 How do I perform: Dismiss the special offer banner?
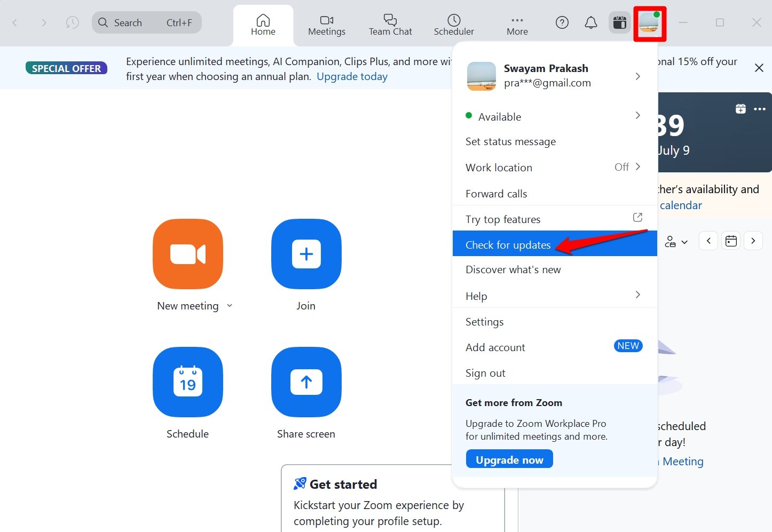point(759,68)
